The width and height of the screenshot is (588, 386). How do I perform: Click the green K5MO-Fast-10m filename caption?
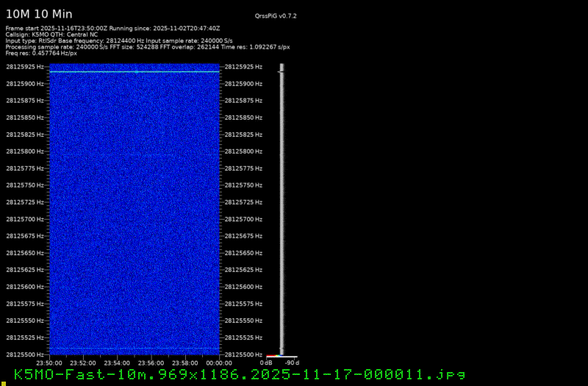coord(240,374)
